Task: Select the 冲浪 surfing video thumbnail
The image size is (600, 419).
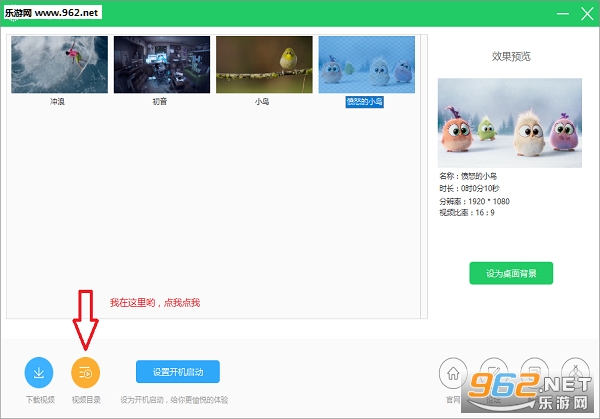Action: 59,64
